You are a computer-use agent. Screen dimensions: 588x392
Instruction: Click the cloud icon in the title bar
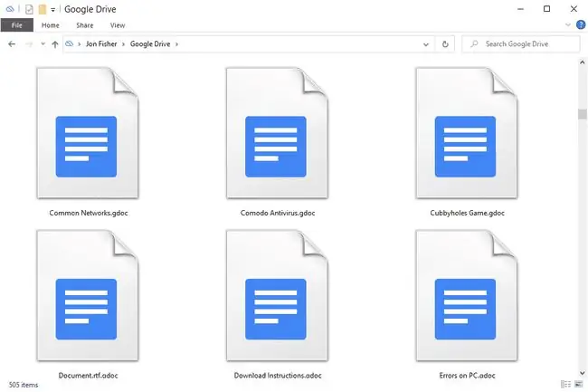click(x=10, y=9)
